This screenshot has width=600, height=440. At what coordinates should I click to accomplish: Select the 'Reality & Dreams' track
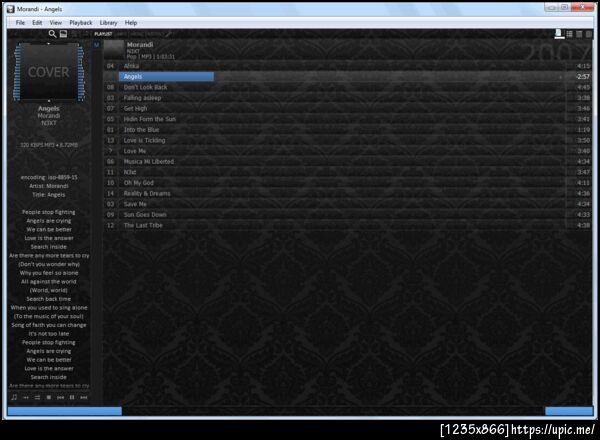coord(346,194)
